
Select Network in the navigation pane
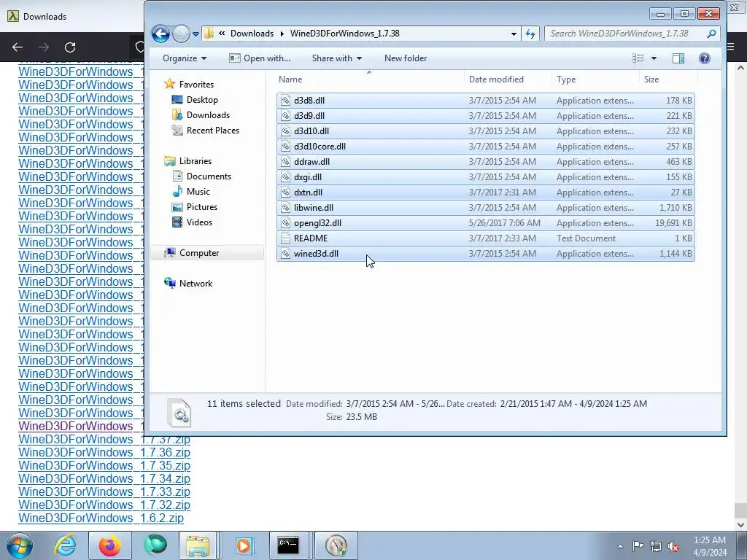pos(189,284)
